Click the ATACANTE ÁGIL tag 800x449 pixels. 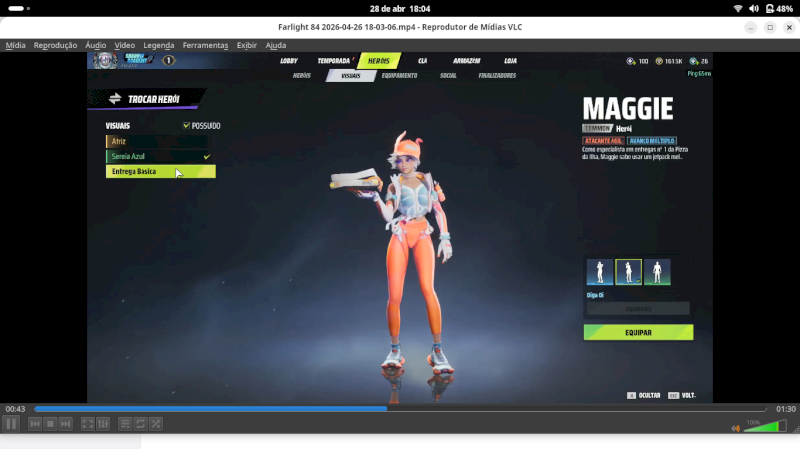[603, 141]
